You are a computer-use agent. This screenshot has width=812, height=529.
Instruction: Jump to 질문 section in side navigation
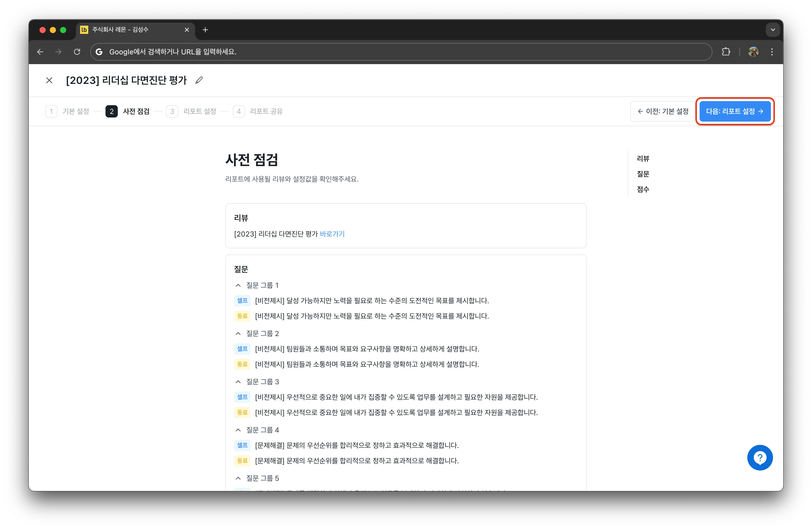(643, 174)
